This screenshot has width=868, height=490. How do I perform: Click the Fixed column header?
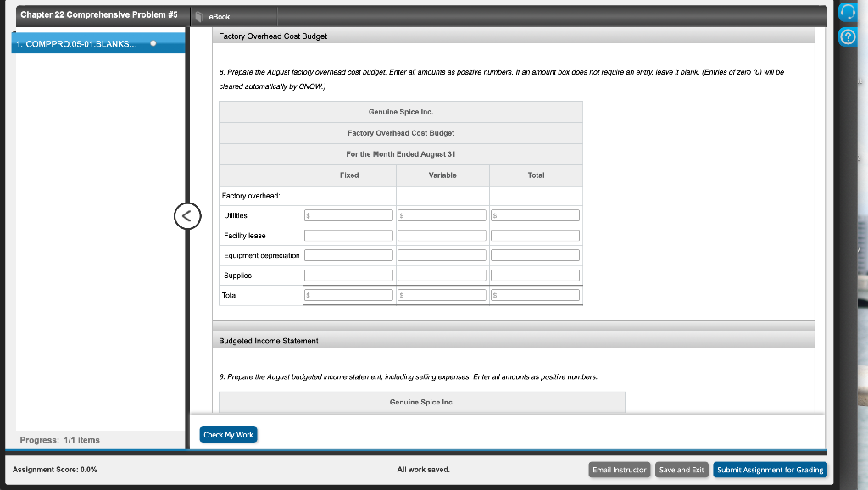point(349,175)
